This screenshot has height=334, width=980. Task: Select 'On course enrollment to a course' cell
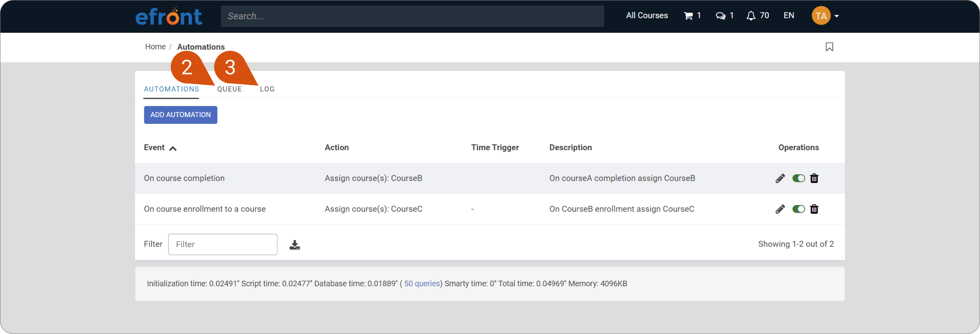[x=205, y=209]
